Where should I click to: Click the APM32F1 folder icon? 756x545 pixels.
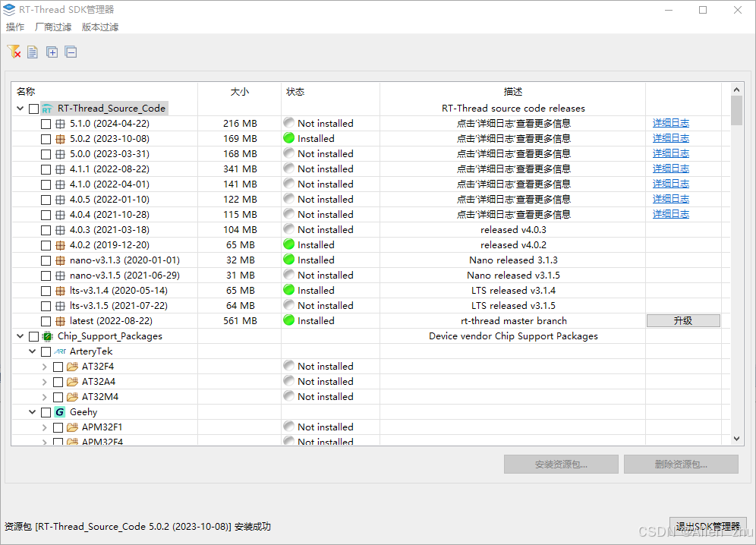[x=72, y=427]
